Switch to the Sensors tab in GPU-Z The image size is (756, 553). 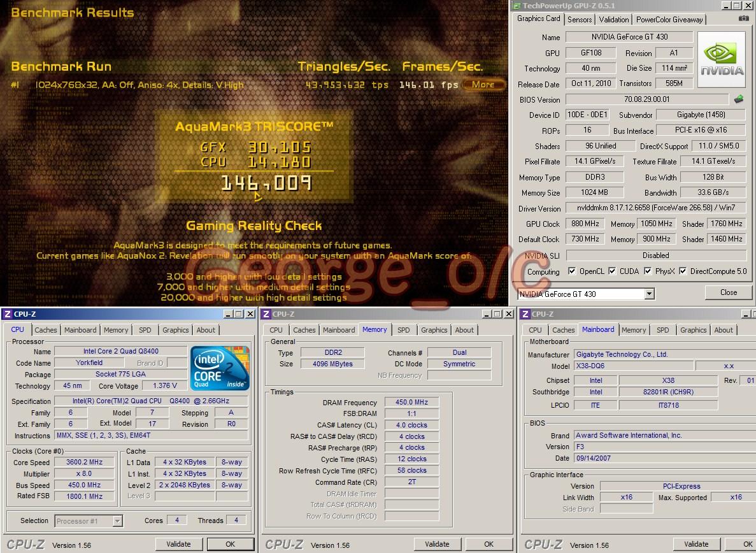580,19
